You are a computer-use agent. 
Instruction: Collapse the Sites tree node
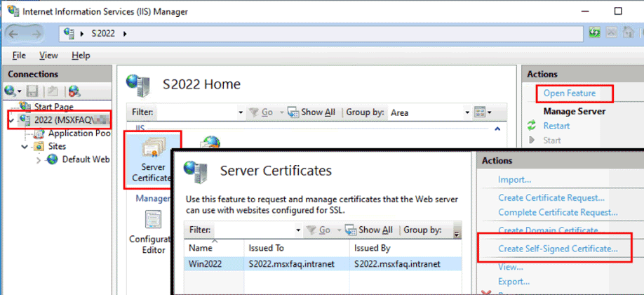coord(25,147)
